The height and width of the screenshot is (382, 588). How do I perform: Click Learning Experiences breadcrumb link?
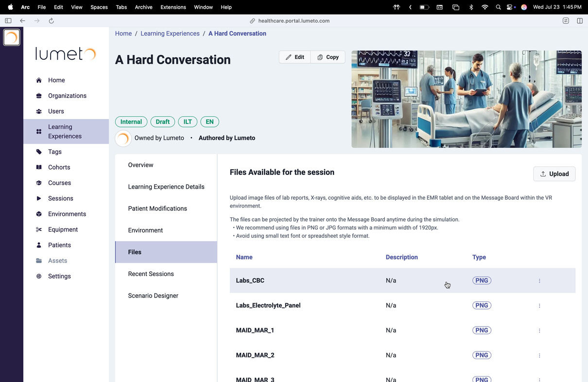point(170,34)
